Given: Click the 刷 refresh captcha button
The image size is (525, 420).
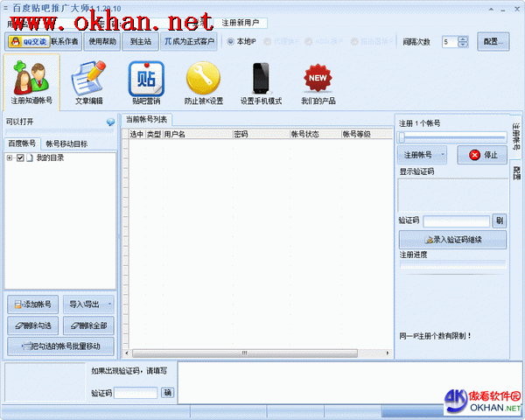Looking at the screenshot, I should (500, 220).
